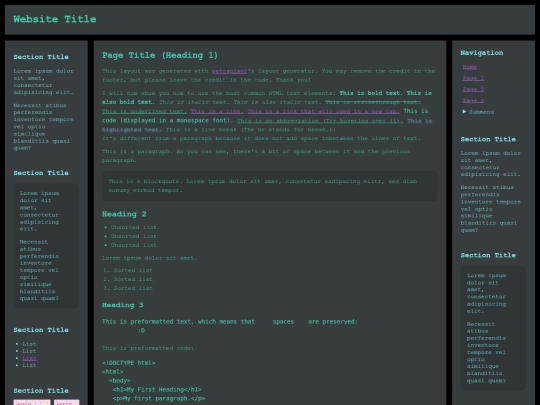This screenshot has width=540, height=405.
Task: Click the '<h1>My First Heading</h1>' code line
Action: (157, 390)
